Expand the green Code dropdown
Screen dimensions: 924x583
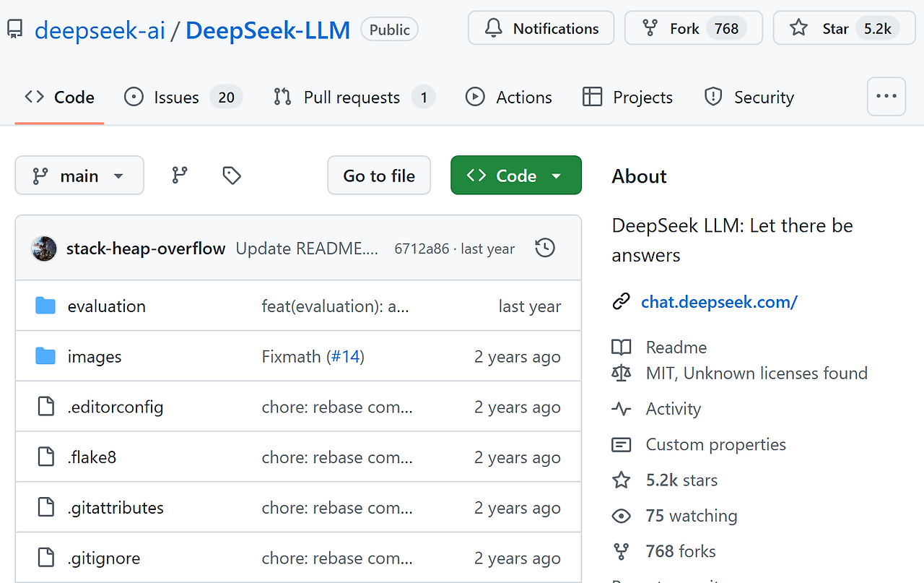coord(516,176)
